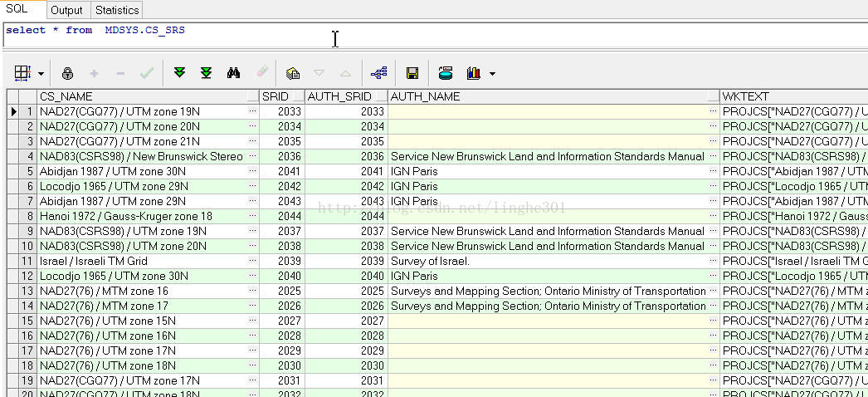
Task: Open the Statistics tab
Action: pos(117,10)
